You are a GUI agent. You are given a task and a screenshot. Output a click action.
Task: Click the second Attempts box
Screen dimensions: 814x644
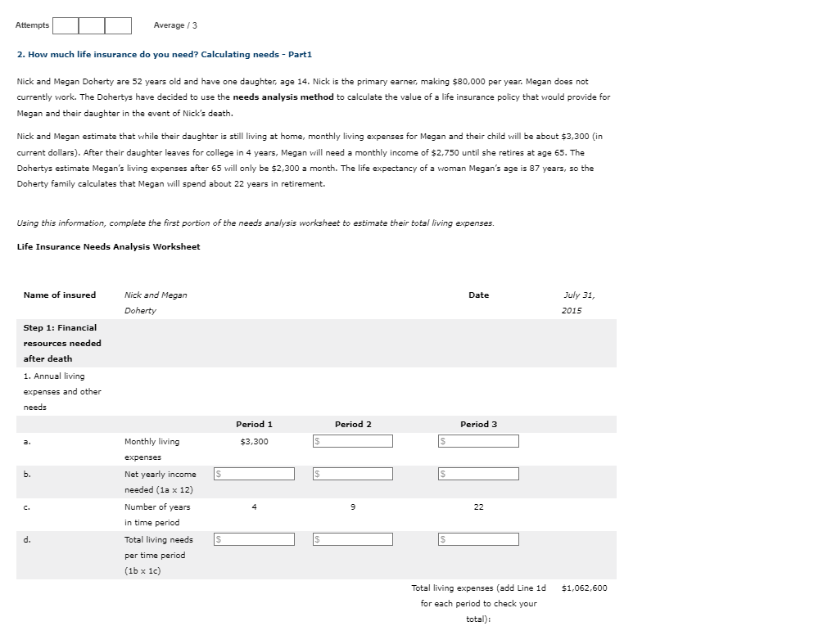click(92, 25)
